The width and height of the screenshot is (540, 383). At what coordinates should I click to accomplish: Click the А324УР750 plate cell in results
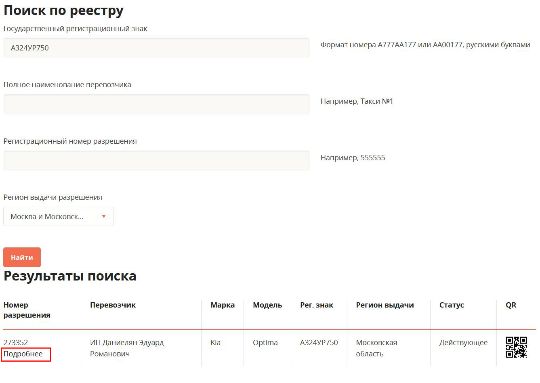point(319,342)
